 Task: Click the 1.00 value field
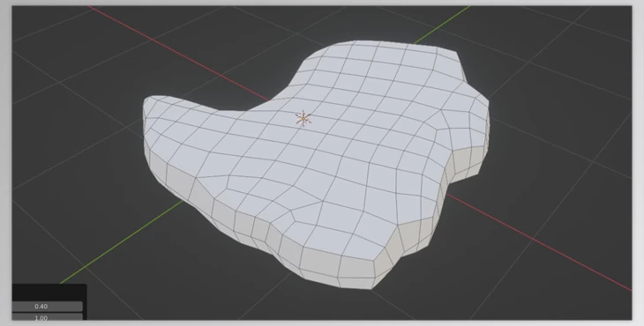coord(48,317)
